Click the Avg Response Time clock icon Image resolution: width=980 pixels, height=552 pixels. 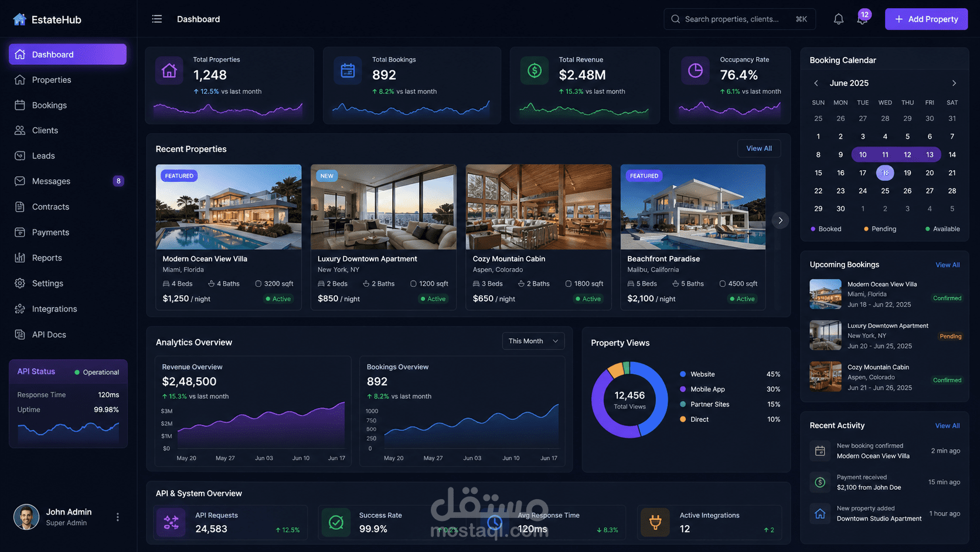(495, 522)
